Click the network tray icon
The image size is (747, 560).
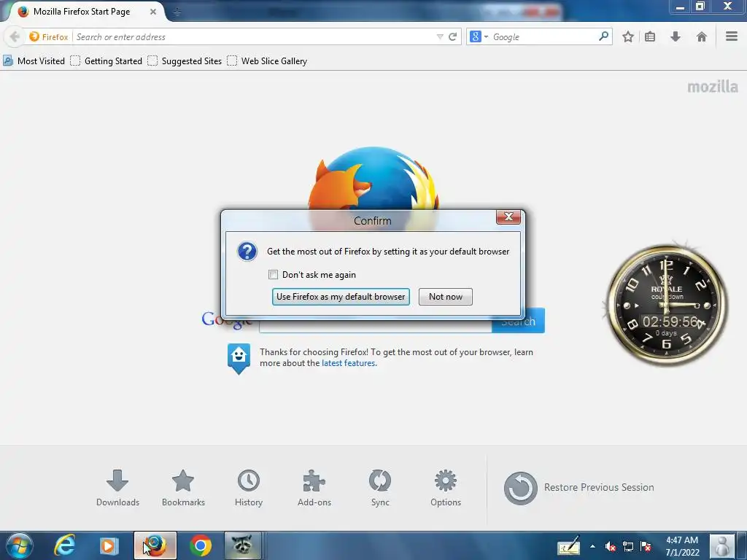(x=628, y=547)
